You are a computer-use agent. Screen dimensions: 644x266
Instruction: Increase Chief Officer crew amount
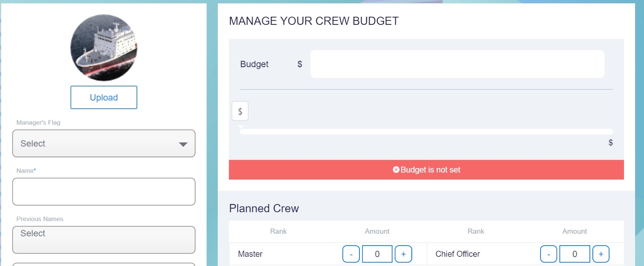tap(601, 254)
